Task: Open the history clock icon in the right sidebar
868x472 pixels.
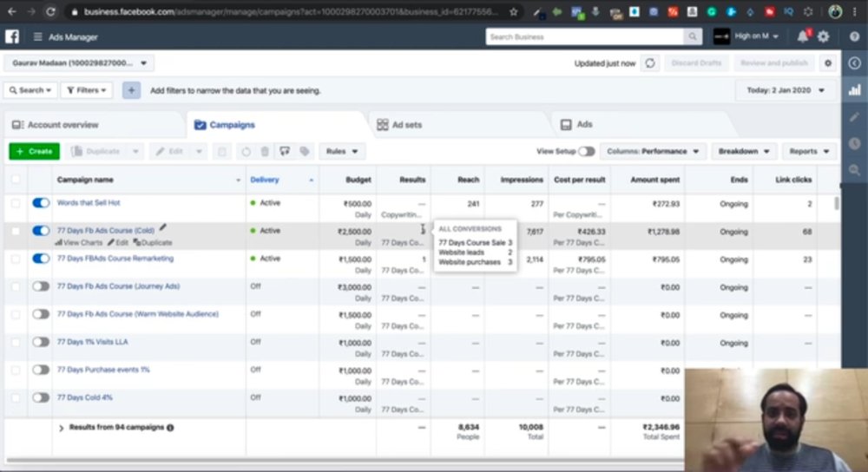Action: pos(855,143)
